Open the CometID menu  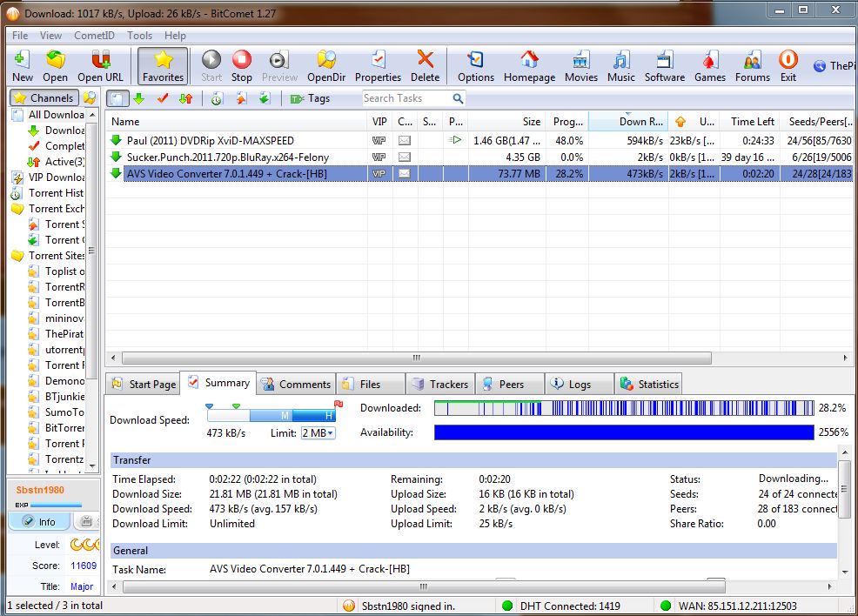tap(94, 36)
